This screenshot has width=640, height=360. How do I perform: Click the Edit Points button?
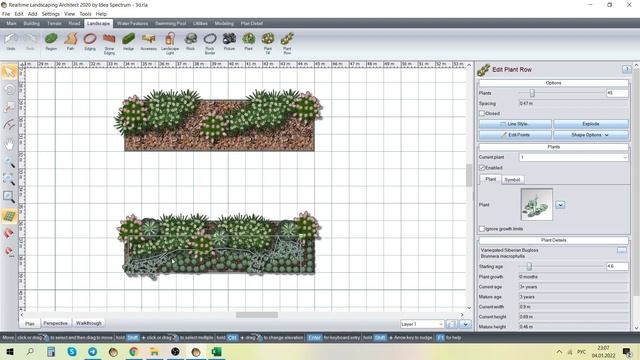[x=515, y=135]
